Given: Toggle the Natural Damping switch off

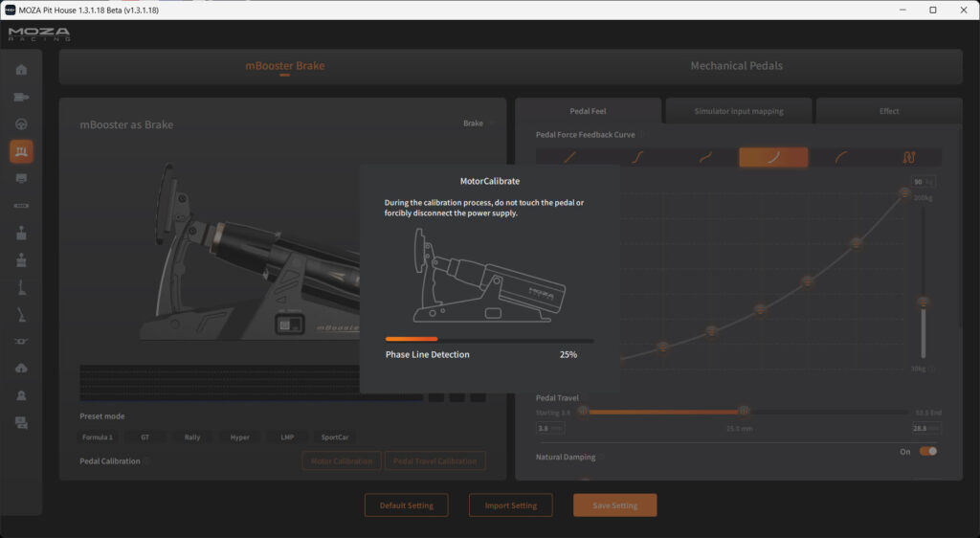Looking at the screenshot, I should (927, 451).
